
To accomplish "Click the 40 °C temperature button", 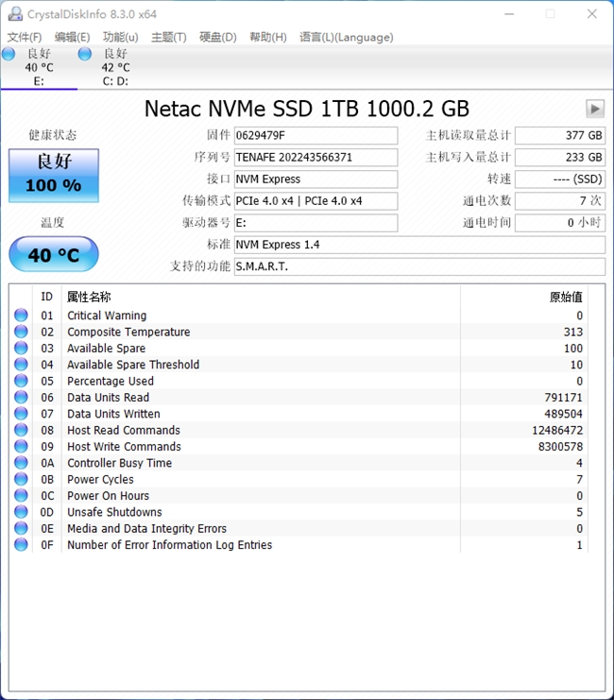I will point(54,254).
